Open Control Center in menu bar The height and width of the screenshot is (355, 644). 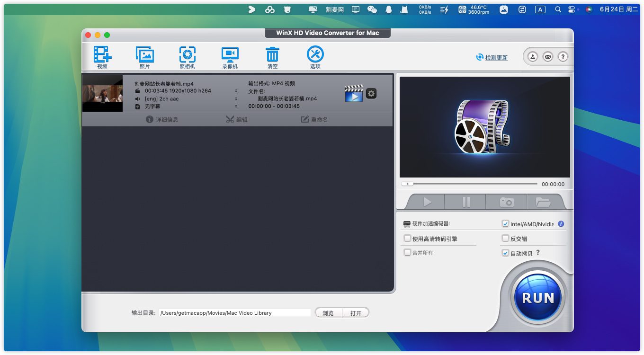[572, 9]
